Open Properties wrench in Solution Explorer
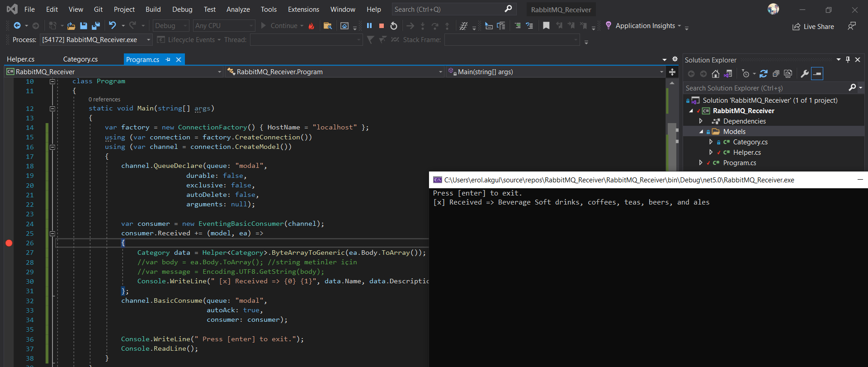Screen dimensions: 868x367 pyautogui.click(x=804, y=74)
